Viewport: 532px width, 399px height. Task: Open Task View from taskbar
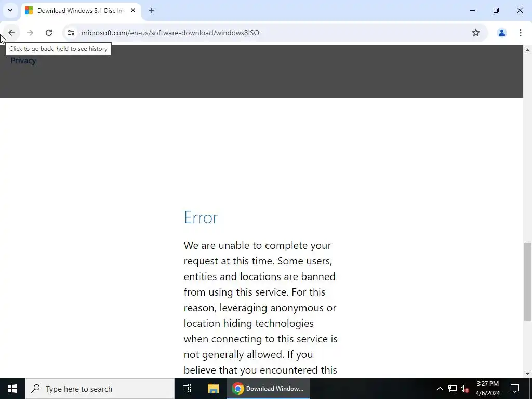coord(187,389)
